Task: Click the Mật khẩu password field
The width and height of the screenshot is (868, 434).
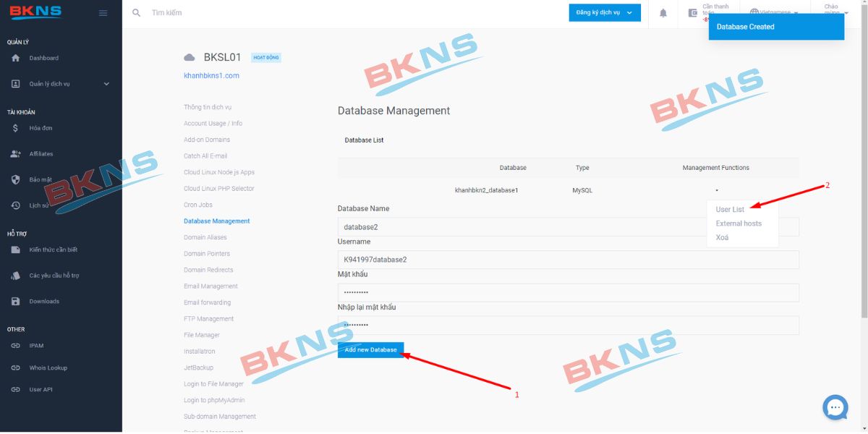Action: tap(569, 292)
